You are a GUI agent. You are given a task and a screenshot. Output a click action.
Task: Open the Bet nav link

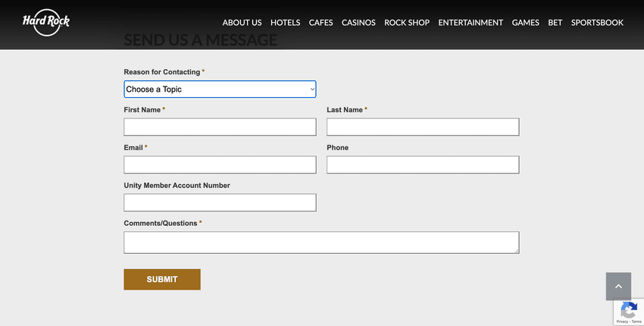tap(555, 23)
